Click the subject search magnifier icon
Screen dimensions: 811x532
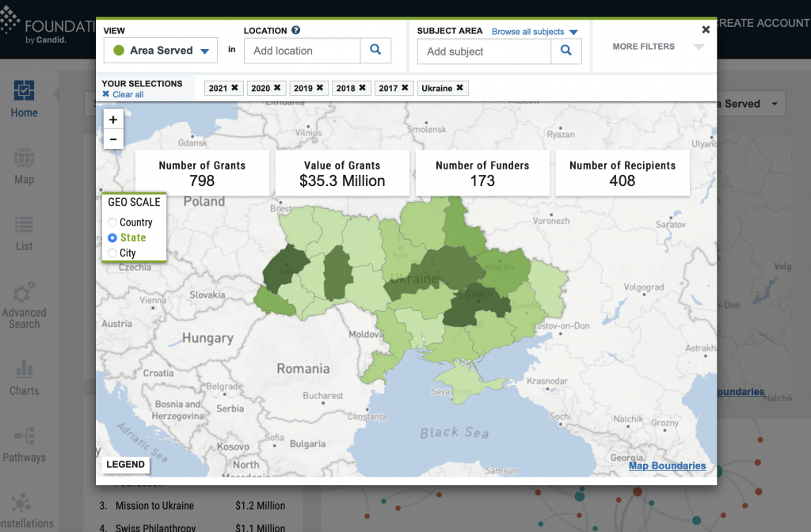click(x=565, y=51)
